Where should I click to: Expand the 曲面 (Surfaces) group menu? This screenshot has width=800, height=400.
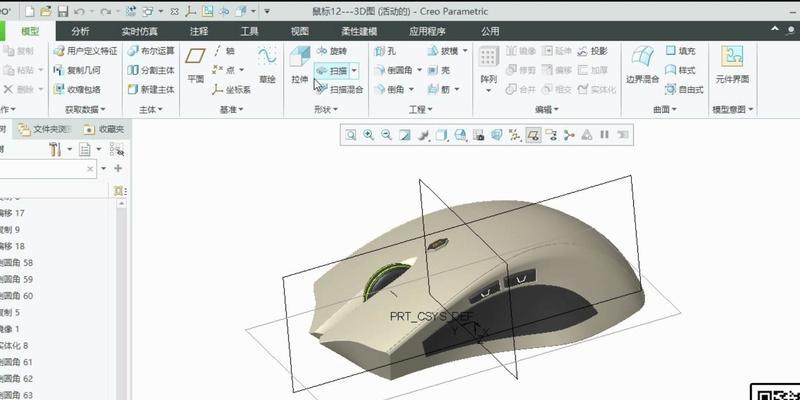click(x=664, y=109)
